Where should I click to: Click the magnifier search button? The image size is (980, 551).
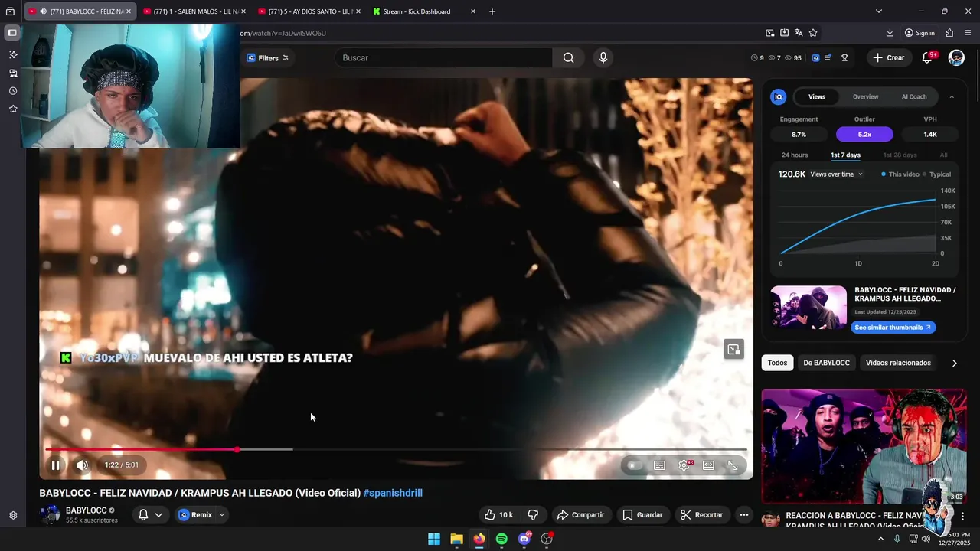(568, 57)
